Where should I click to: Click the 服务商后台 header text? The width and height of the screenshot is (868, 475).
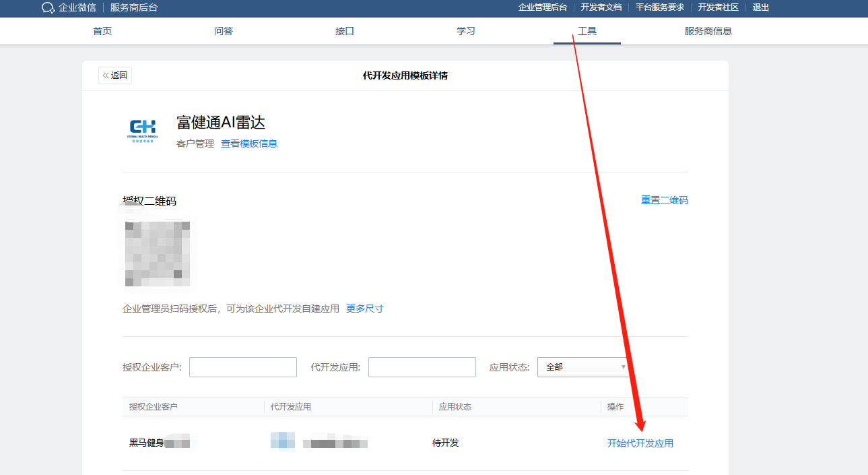134,8
